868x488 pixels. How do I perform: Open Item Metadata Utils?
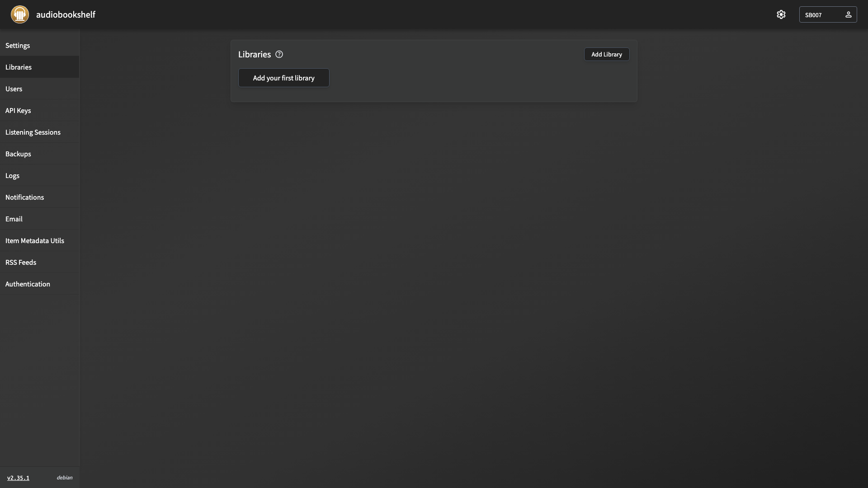(x=40, y=240)
